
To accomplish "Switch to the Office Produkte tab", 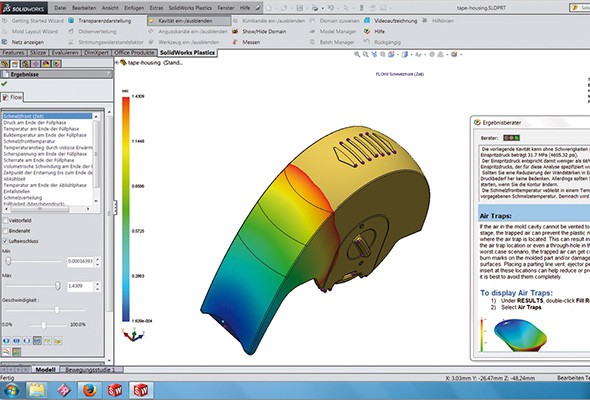I will coord(134,53).
